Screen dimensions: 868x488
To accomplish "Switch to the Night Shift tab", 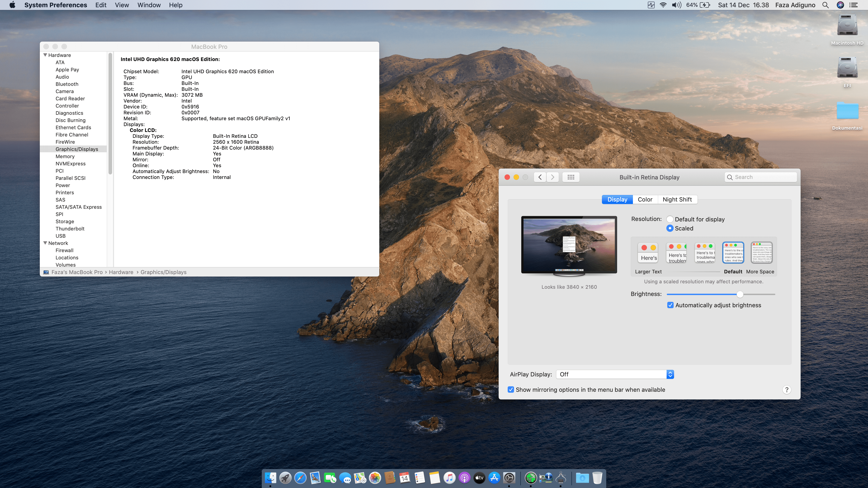I will 677,199.
